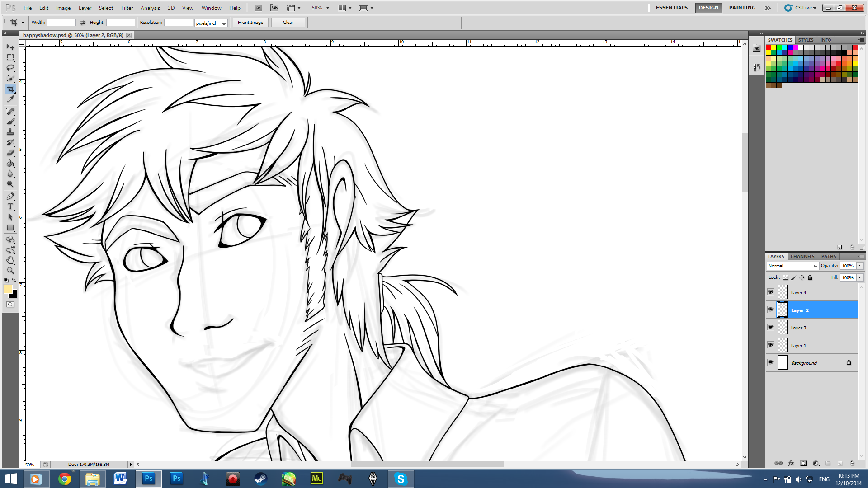Delete layer using trash icon
This screenshot has width=868, height=488.
click(x=852, y=463)
